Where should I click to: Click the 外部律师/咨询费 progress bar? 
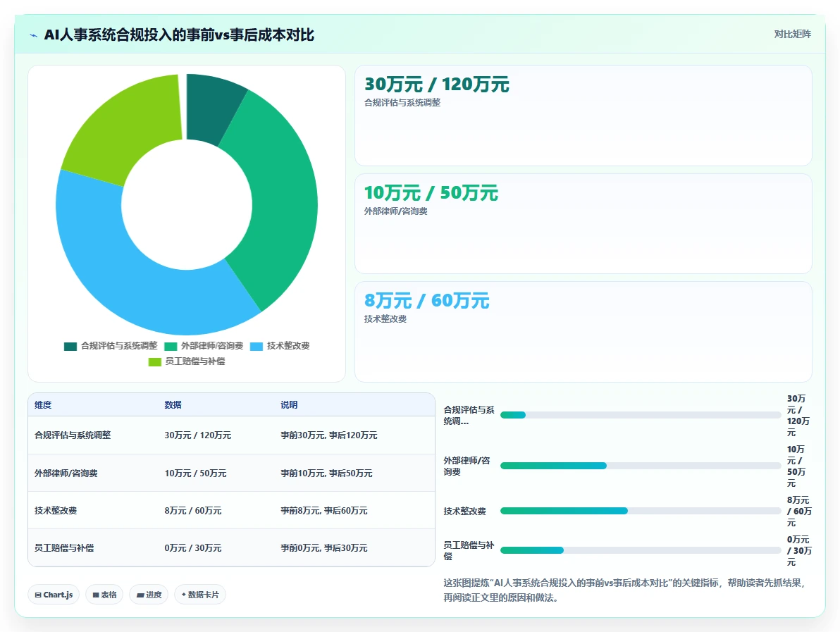[640, 466]
